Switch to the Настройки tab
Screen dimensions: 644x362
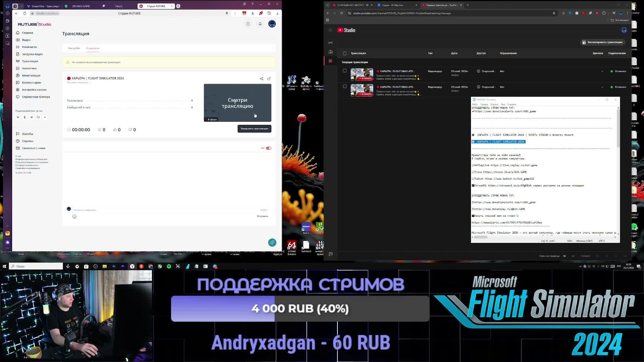(74, 48)
